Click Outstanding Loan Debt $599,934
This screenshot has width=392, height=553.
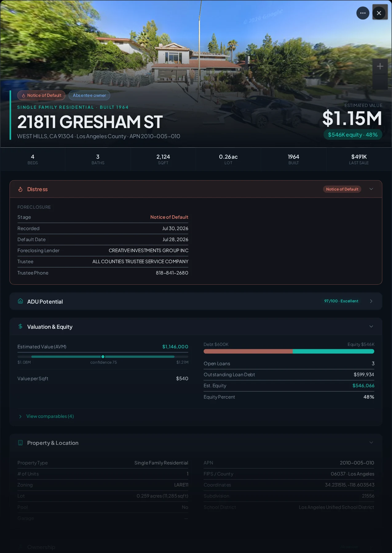(364, 375)
